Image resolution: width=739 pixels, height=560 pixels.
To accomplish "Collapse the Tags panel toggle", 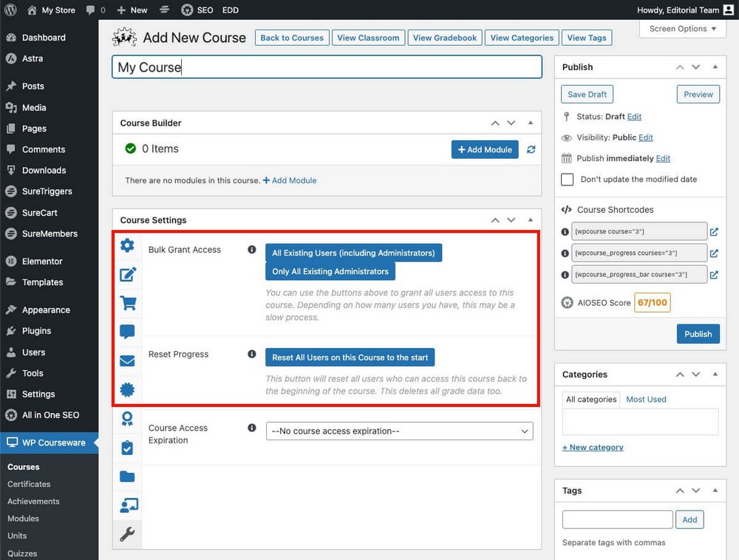I will (x=715, y=491).
